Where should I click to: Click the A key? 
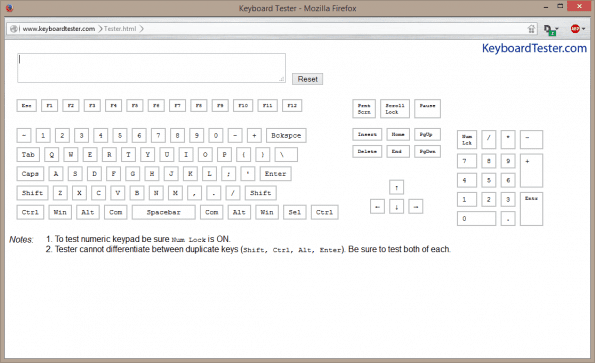(x=56, y=174)
